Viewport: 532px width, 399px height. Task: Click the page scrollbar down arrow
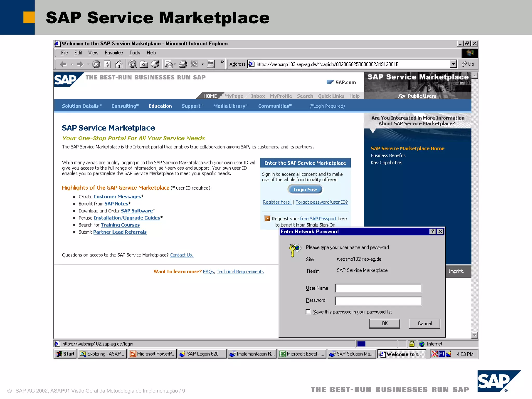coord(475,335)
